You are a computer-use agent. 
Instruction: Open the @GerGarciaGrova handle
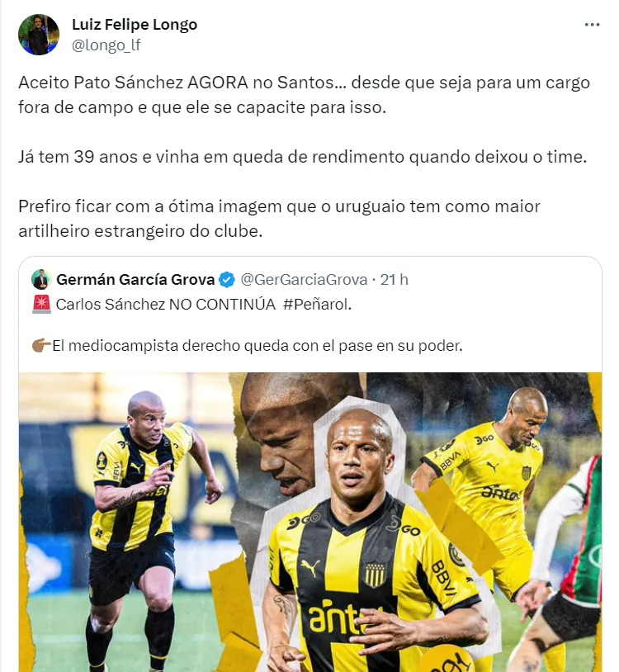pos(304,279)
